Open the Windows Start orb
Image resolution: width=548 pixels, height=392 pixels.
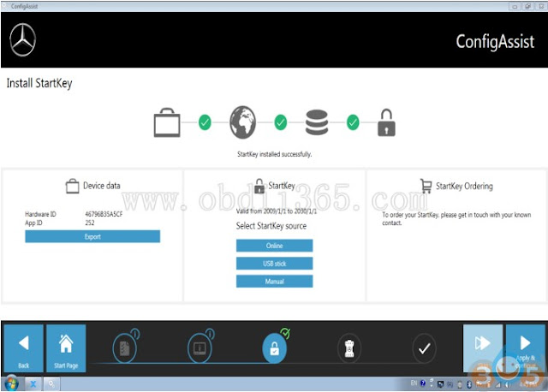coord(11,384)
